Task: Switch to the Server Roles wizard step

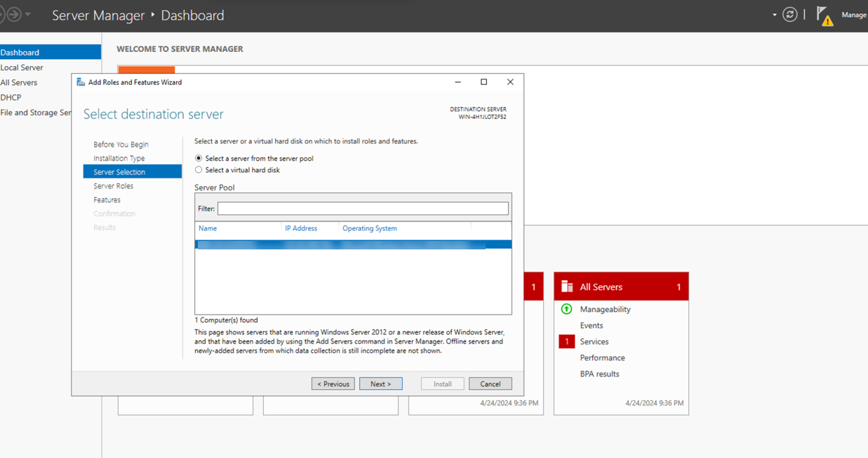Action: tap(114, 185)
